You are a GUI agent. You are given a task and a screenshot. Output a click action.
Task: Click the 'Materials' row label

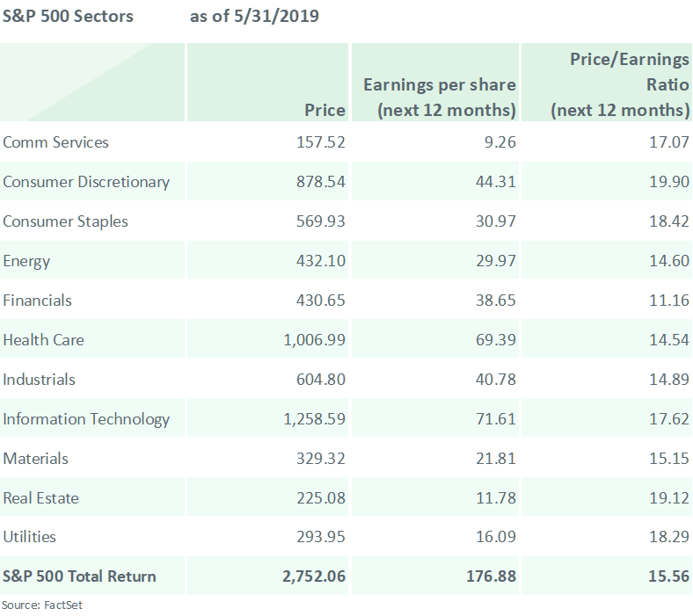35,459
